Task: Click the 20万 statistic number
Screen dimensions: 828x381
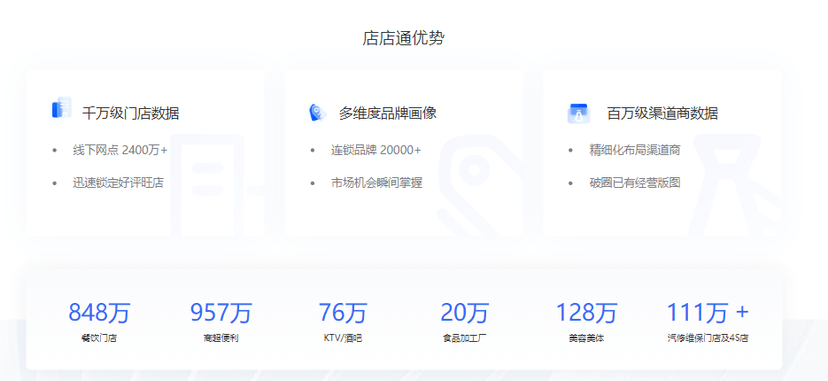Action: point(465,312)
